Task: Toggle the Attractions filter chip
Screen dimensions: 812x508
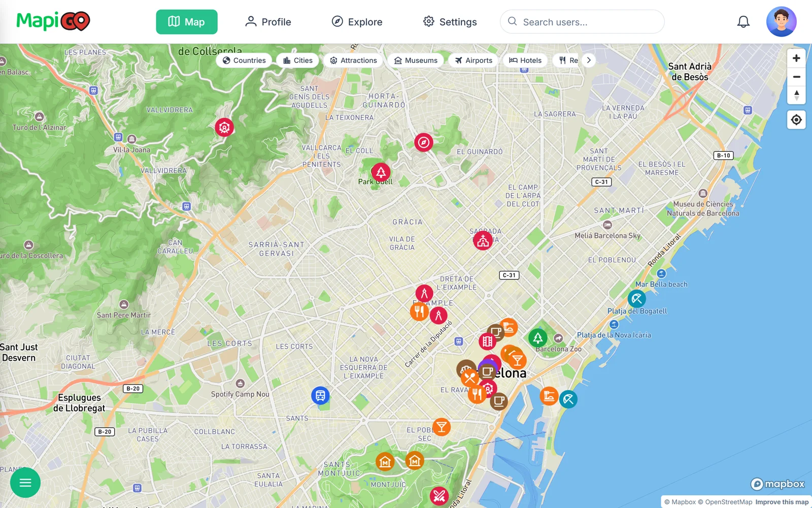Action: click(353, 60)
